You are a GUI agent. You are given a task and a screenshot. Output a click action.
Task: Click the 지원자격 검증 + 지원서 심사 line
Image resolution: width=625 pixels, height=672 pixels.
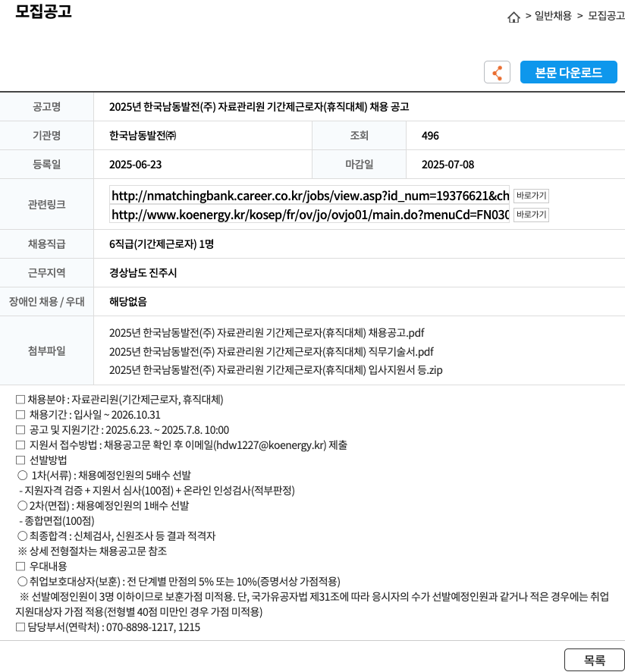pos(157,490)
